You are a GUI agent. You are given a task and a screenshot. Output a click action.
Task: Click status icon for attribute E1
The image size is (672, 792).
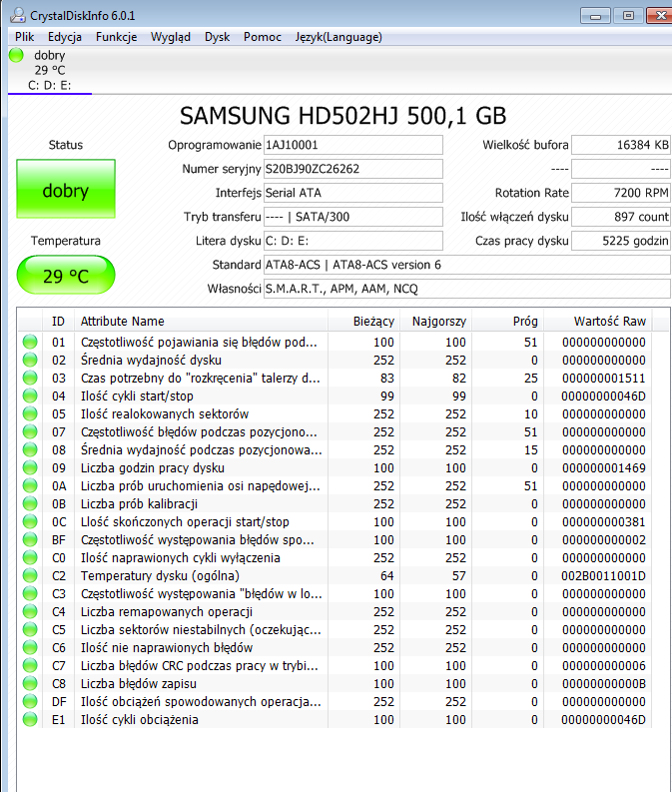(x=30, y=720)
